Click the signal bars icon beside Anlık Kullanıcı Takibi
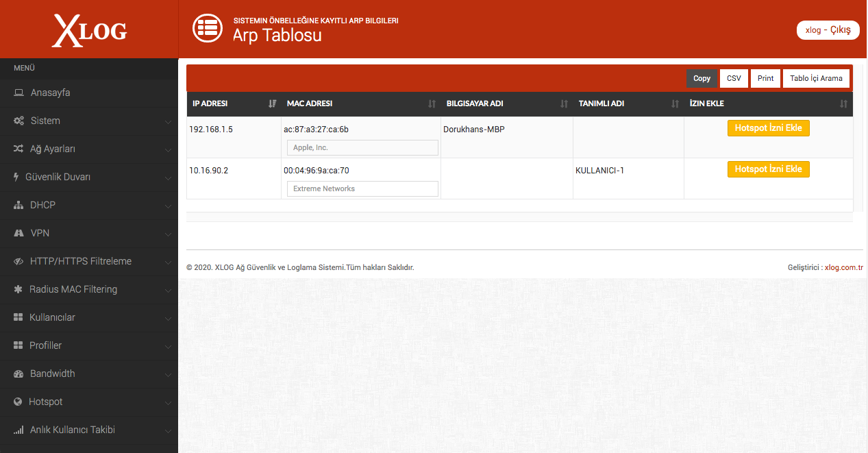868x453 pixels. (x=18, y=430)
